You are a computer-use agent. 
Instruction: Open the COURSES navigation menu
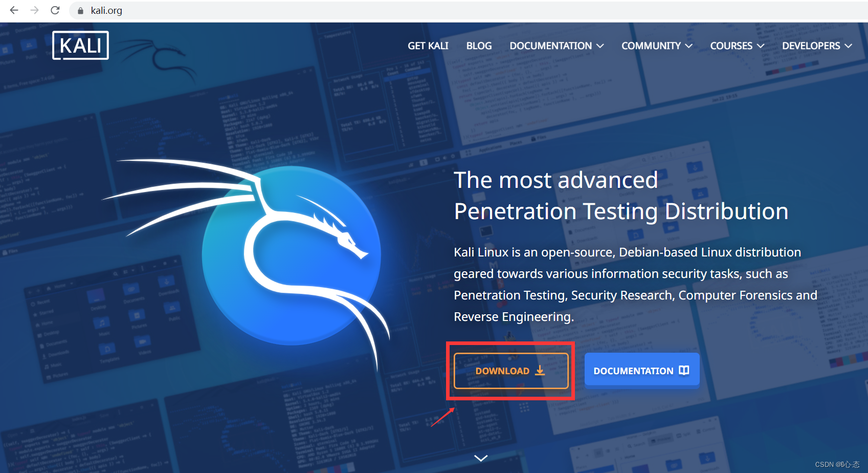coord(731,46)
